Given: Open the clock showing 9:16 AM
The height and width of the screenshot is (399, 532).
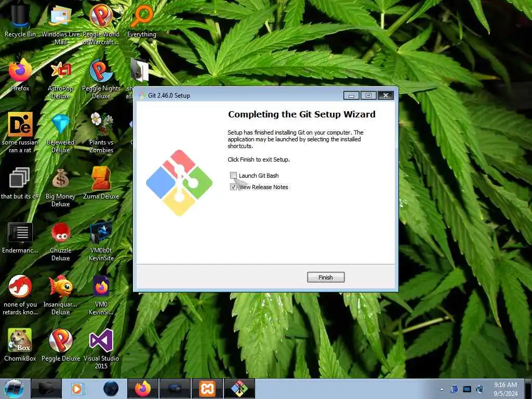Looking at the screenshot, I should 506,389.
